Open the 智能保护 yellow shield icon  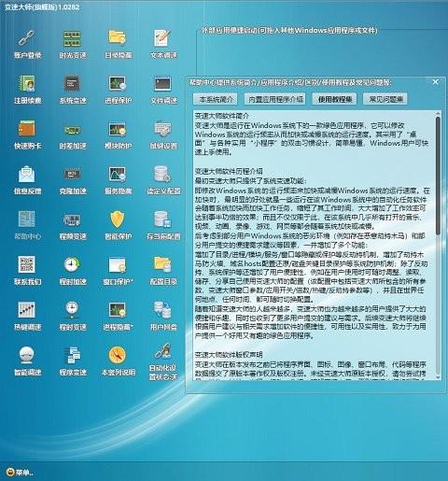(x=118, y=219)
